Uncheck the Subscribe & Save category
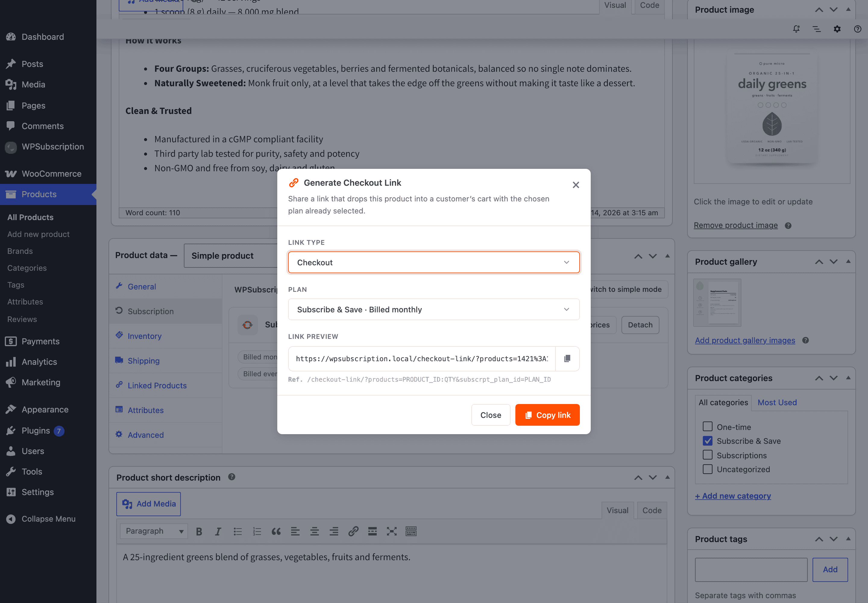Viewport: 868px width, 603px height. pyautogui.click(x=707, y=440)
